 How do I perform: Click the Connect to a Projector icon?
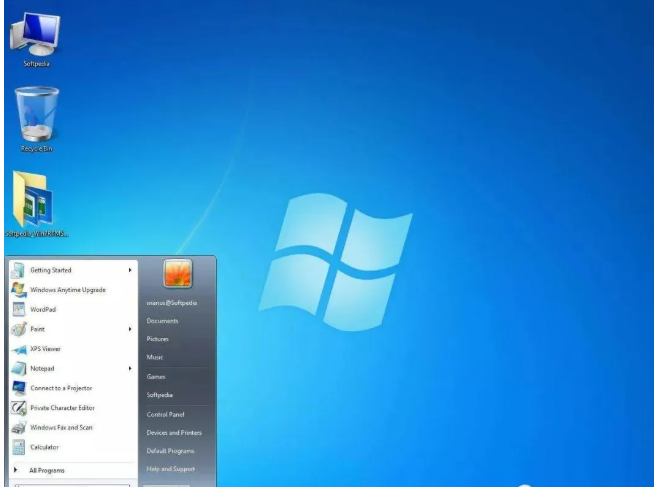(x=19, y=388)
